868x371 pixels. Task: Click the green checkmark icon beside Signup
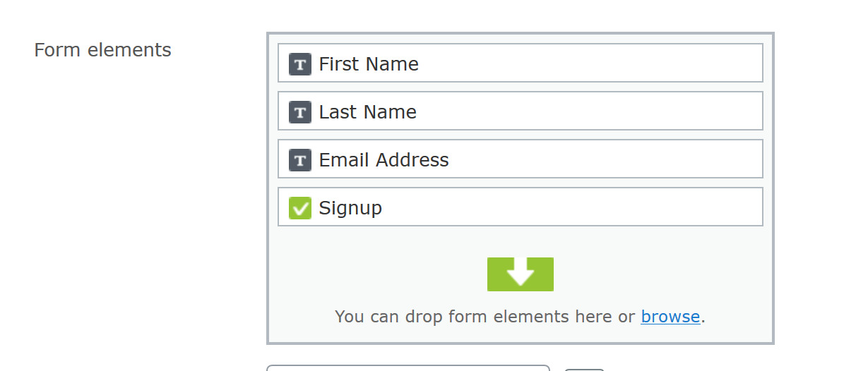pos(300,208)
